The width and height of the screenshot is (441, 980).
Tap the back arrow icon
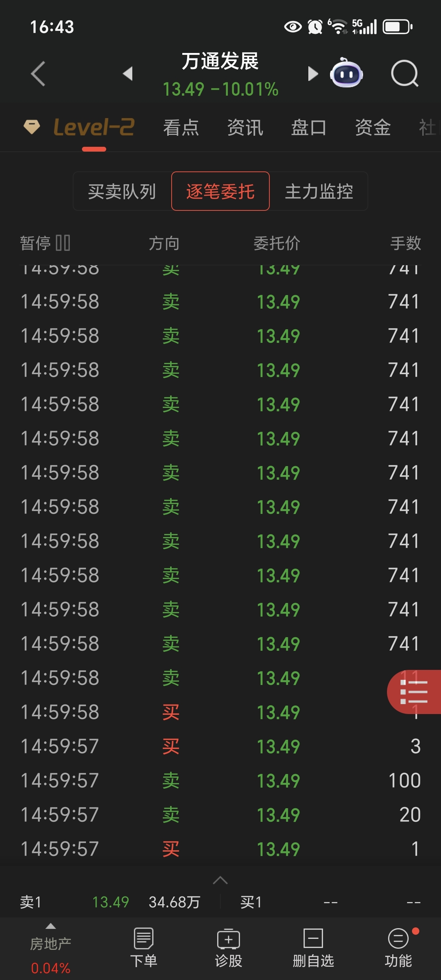[x=38, y=74]
